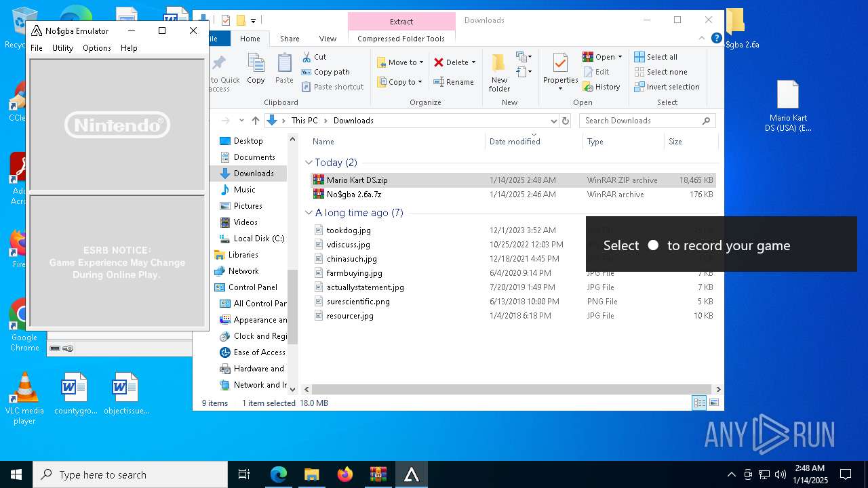Click History in Open group
Viewport: 868px width, 488px height.
(x=601, y=87)
